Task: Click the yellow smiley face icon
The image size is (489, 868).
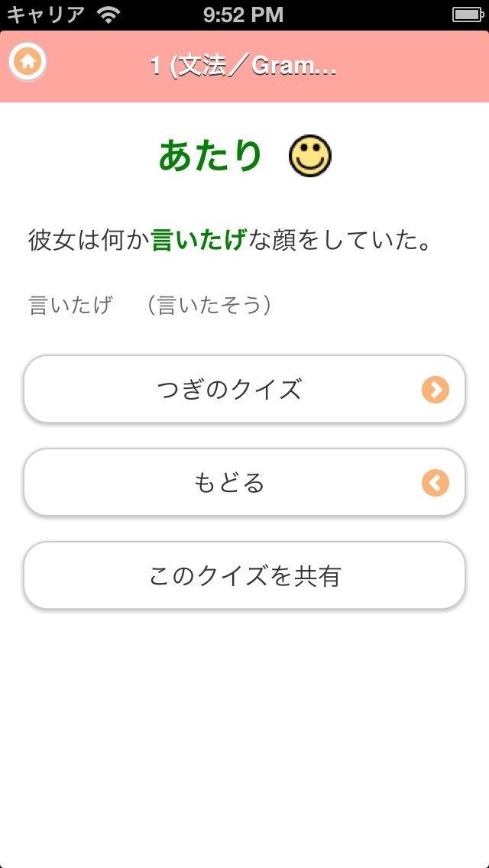Action: [x=310, y=157]
